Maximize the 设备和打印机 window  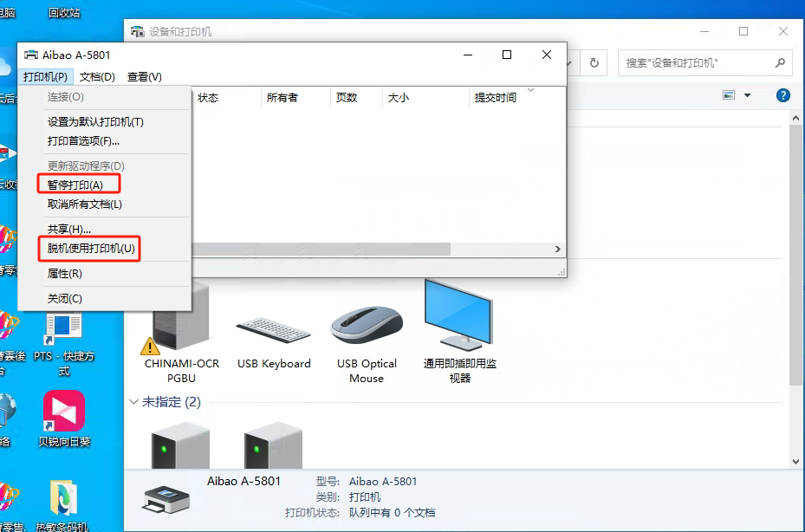click(743, 31)
